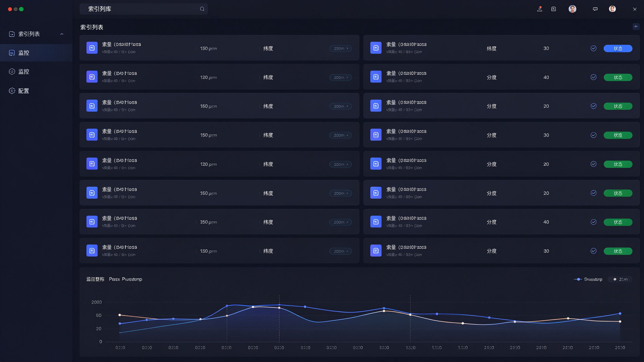Click the blue index icon in the 250 pm row
Viewport: 644px width, 362px height.
point(92,222)
